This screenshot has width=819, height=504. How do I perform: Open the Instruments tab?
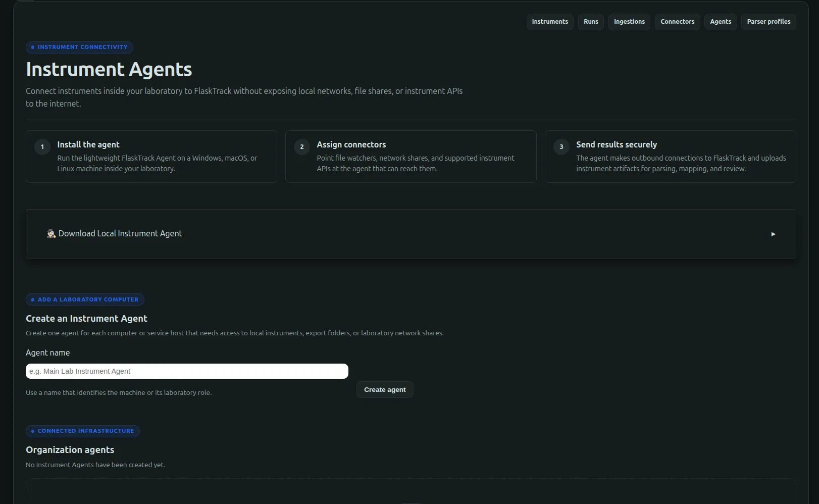point(550,22)
